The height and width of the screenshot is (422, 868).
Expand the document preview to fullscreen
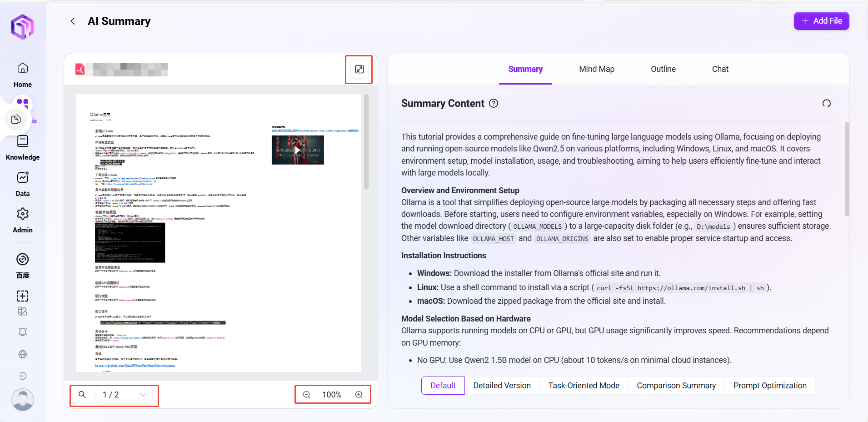pyautogui.click(x=359, y=69)
